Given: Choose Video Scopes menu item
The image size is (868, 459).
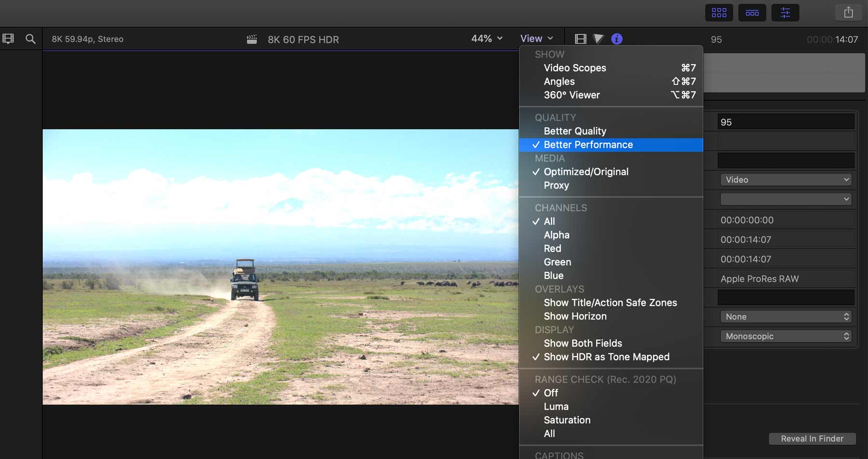Looking at the screenshot, I should (611, 68).
